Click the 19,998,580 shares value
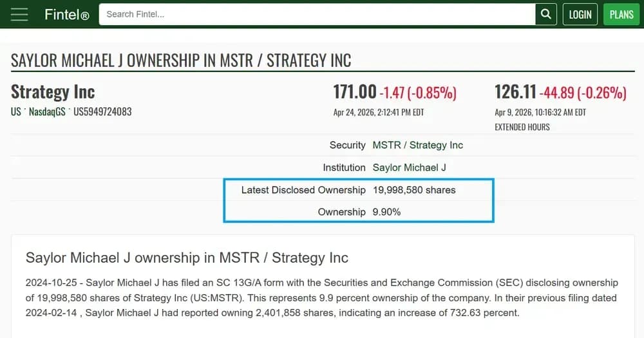Screen dimensions: 644x338 [413, 190]
